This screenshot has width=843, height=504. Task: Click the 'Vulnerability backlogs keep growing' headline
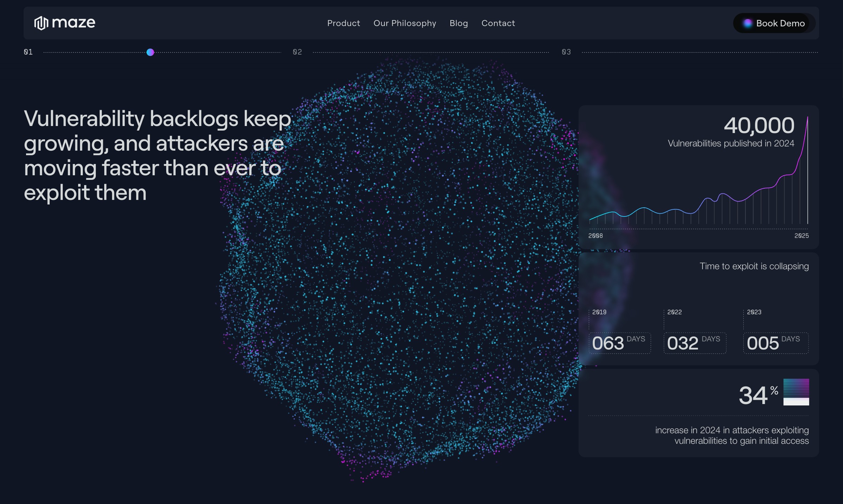tap(157, 156)
